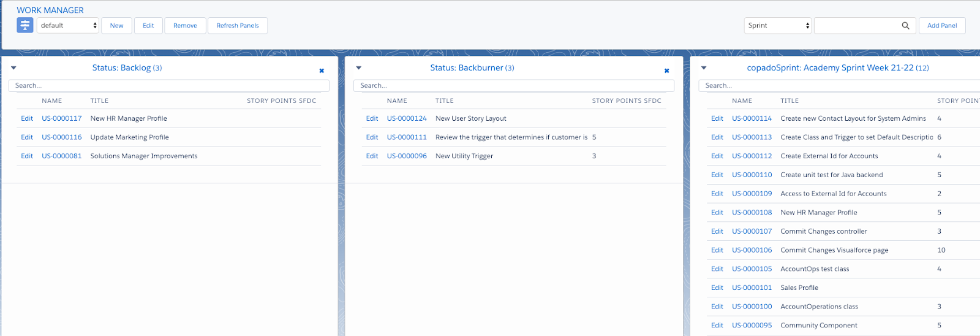This screenshot has height=336, width=980.
Task: Open user story US-0000108
Action: click(x=752, y=213)
